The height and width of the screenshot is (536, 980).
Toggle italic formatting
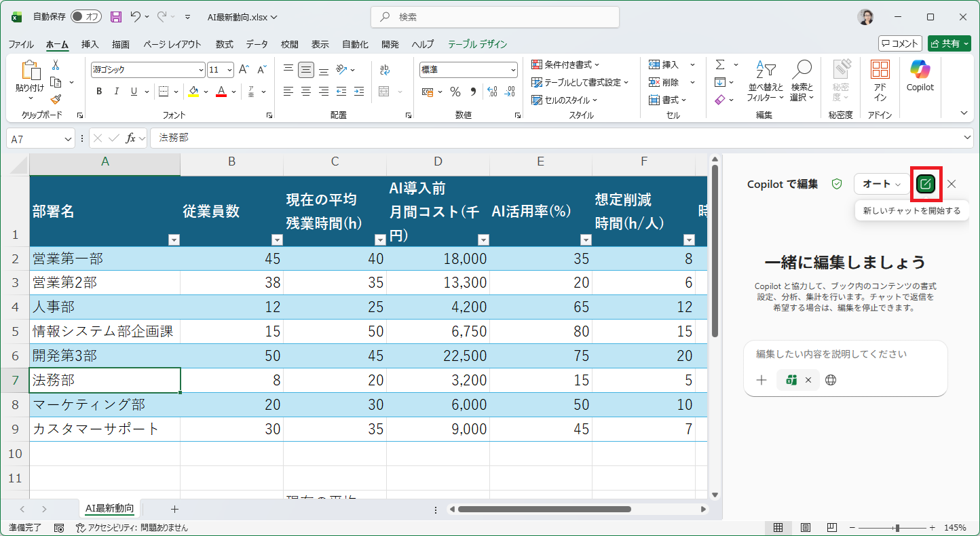[x=117, y=92]
